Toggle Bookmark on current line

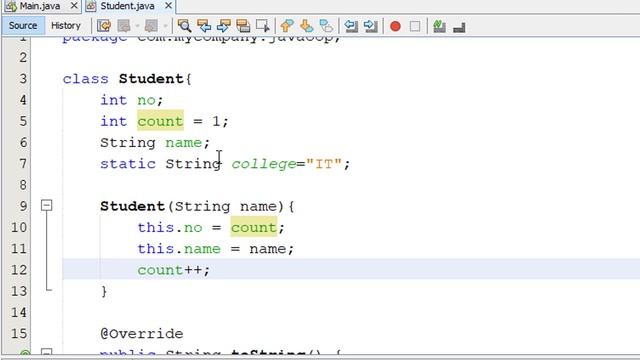click(x=326, y=26)
